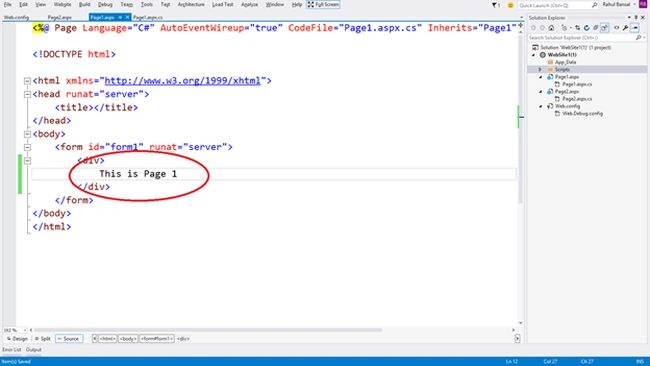
Task: Open the editor zoom percentage dropdown
Action: pyautogui.click(x=24, y=330)
